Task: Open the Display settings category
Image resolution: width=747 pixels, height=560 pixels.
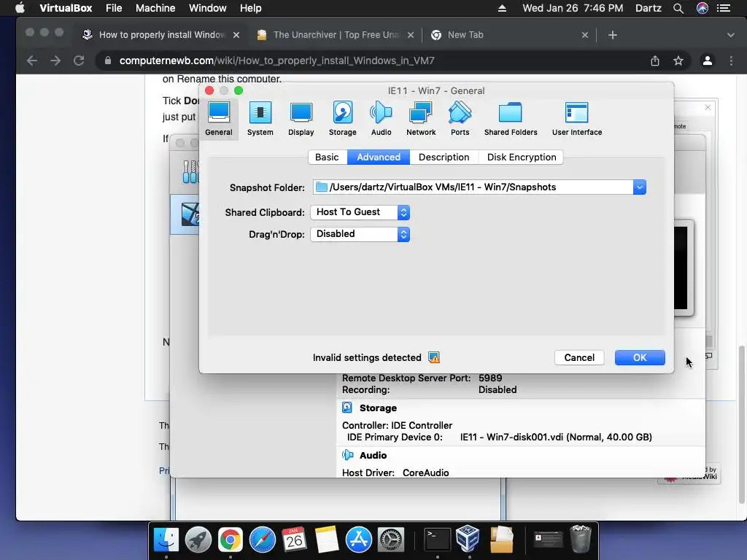Action: click(301, 119)
